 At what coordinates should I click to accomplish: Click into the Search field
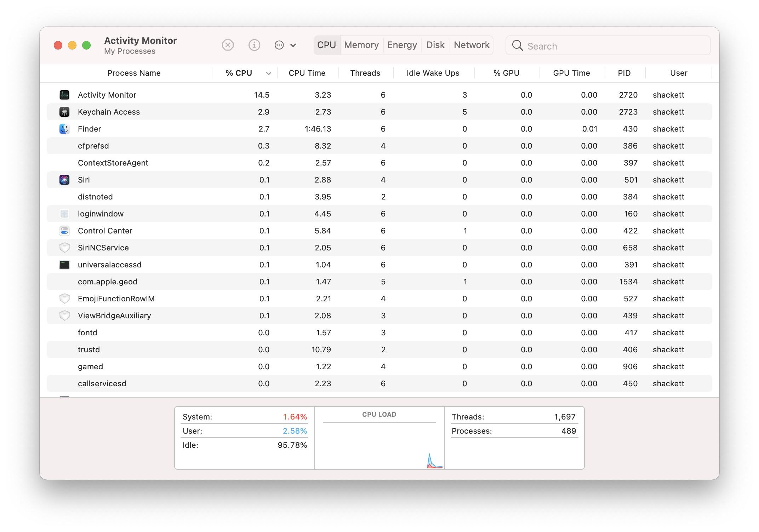616,46
